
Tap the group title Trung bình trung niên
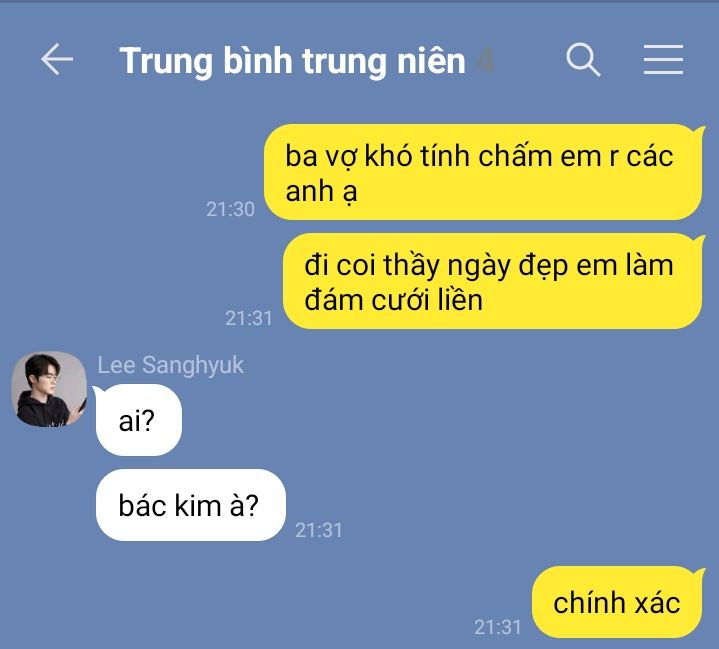click(293, 61)
